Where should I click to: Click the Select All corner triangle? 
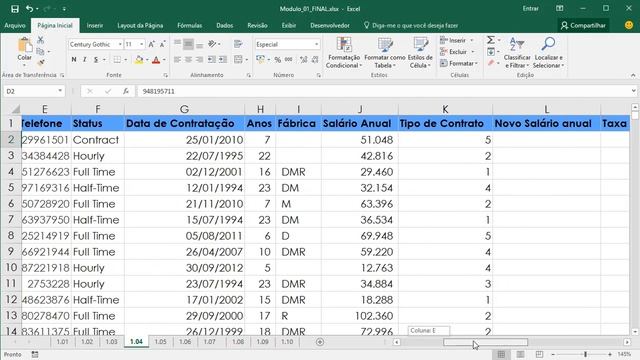point(16,109)
